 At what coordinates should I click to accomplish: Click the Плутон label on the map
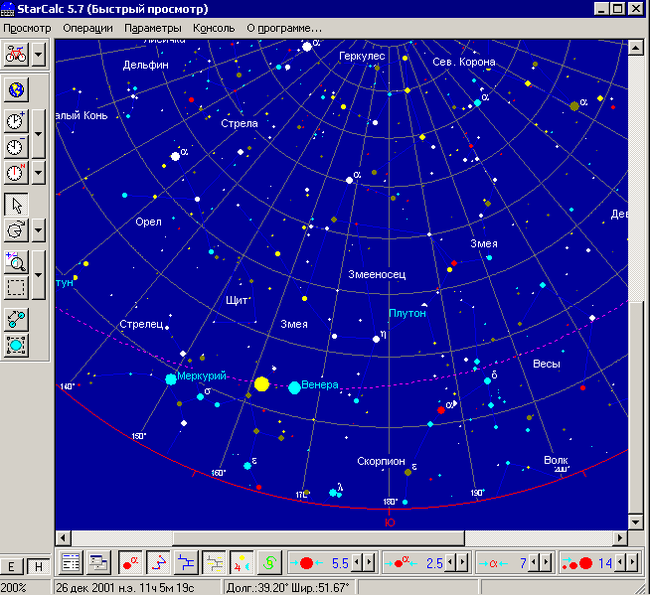407,313
